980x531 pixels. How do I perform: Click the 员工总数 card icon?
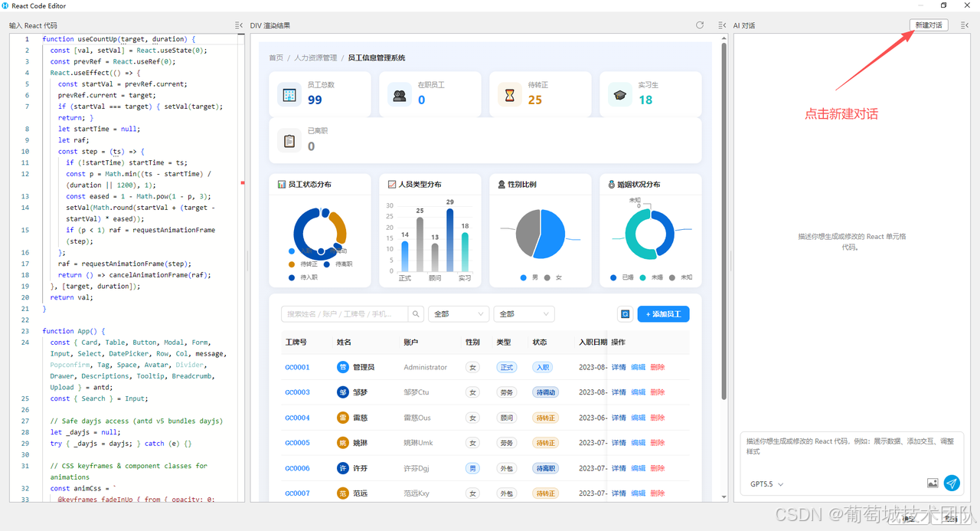[x=289, y=95]
